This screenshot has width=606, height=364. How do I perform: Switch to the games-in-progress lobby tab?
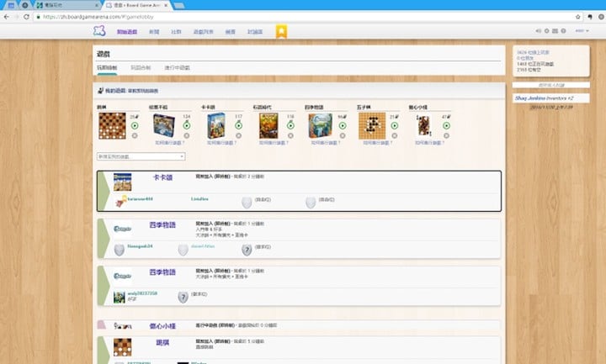[x=177, y=67]
